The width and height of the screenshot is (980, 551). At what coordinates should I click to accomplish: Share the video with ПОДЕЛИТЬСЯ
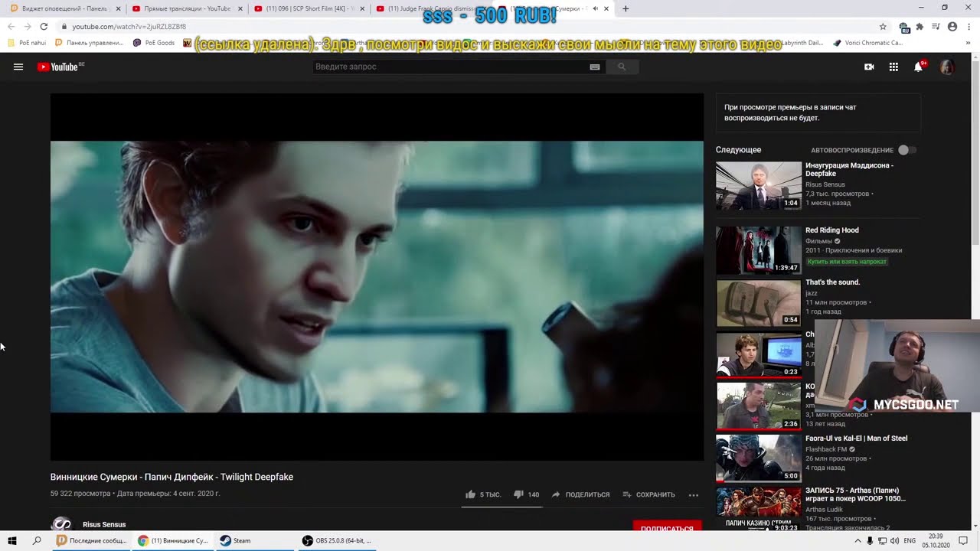(x=580, y=494)
